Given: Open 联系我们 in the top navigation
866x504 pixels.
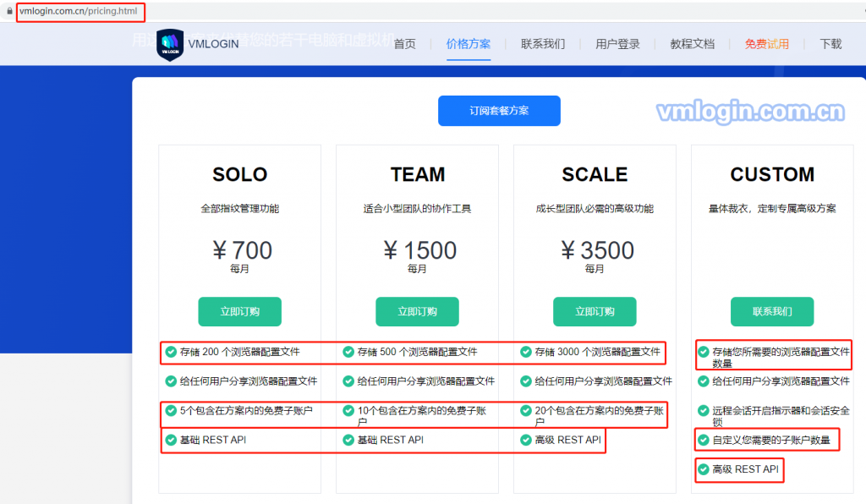Looking at the screenshot, I should pos(543,44).
